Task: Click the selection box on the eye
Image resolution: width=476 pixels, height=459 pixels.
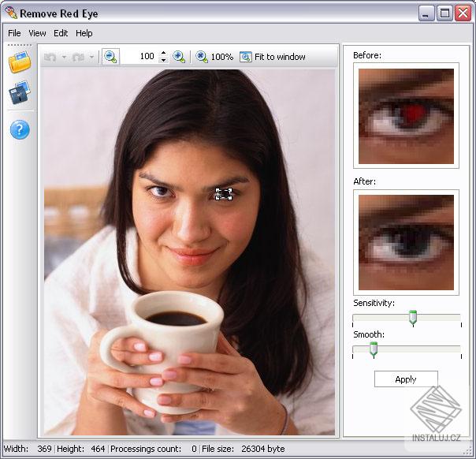Action: 224,194
